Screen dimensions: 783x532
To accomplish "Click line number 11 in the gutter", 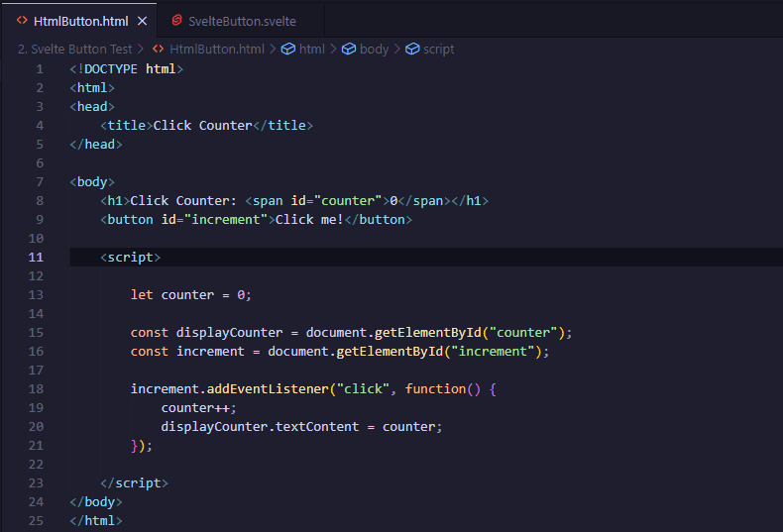I will click(x=36, y=258).
